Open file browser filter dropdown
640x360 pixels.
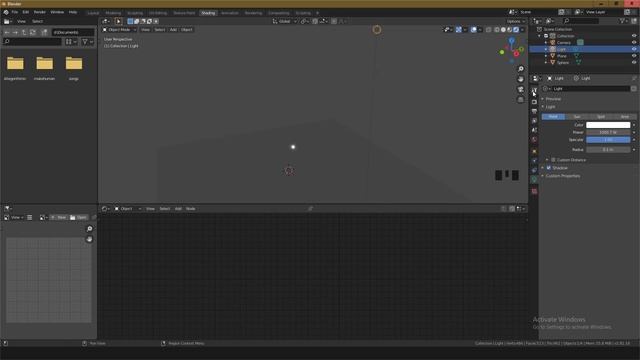click(x=87, y=41)
